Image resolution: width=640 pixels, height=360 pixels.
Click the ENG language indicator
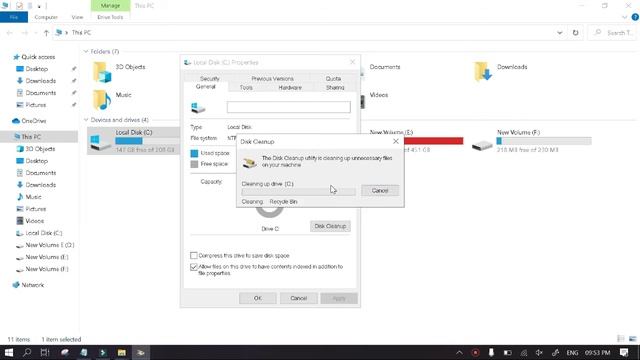572,353
